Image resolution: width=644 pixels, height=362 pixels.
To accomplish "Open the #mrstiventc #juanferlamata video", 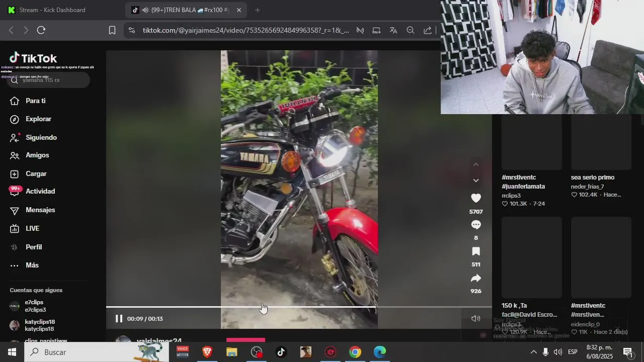I will pos(531,142).
